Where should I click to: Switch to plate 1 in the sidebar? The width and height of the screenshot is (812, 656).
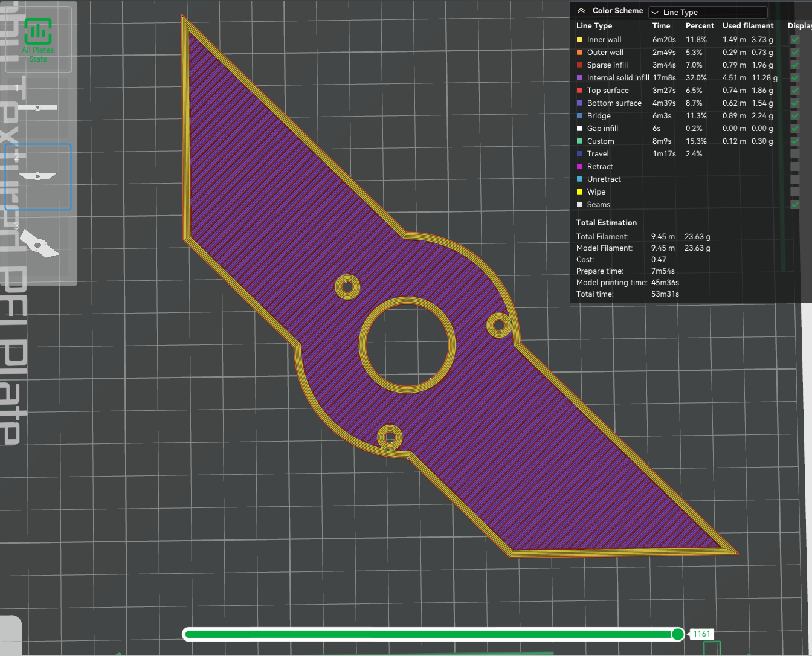37,108
